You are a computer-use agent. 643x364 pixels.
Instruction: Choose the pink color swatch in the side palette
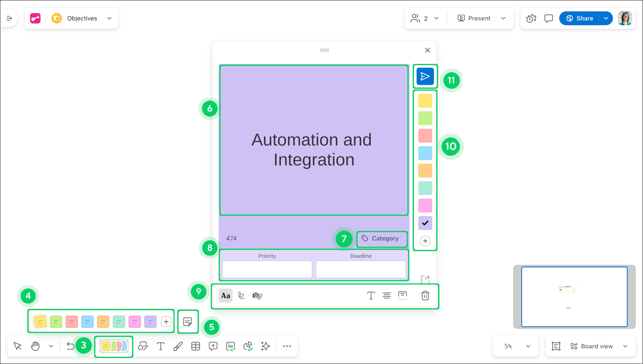point(425,205)
